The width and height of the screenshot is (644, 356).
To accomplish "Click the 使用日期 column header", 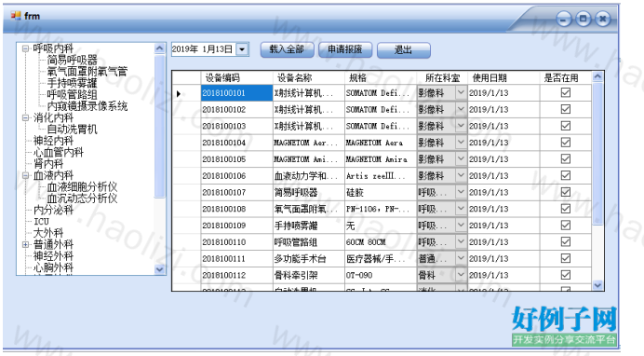I will (x=503, y=77).
